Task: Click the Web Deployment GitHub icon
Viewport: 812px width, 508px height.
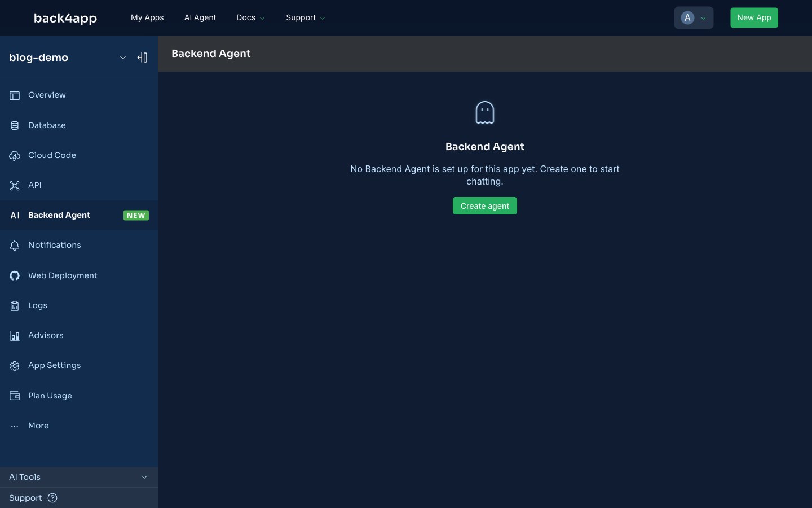Action: 15,275
